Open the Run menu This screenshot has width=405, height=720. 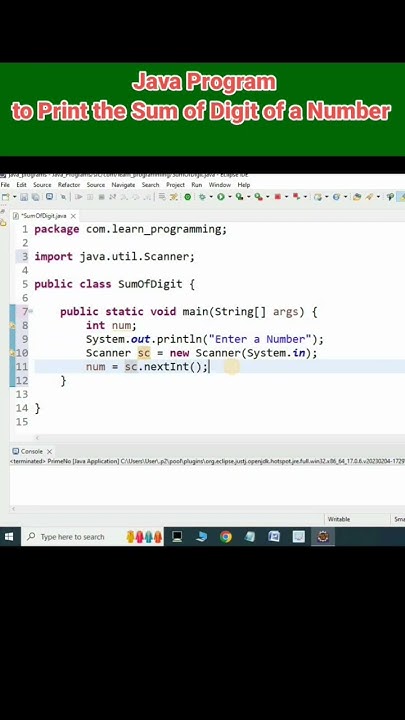[x=197, y=185]
